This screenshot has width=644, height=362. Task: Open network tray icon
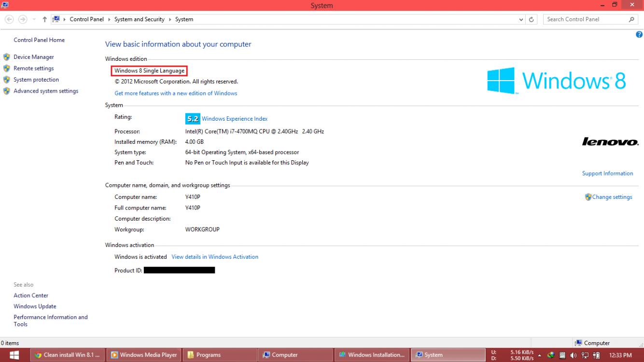[x=585, y=355]
